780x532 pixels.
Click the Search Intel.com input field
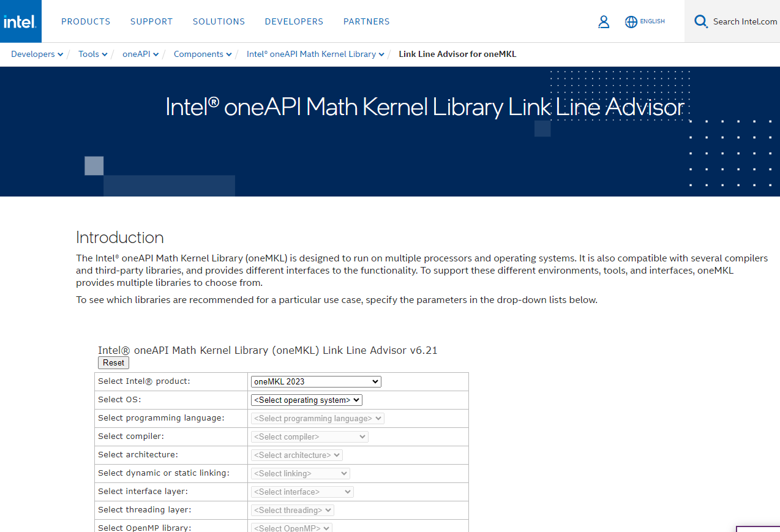point(744,21)
